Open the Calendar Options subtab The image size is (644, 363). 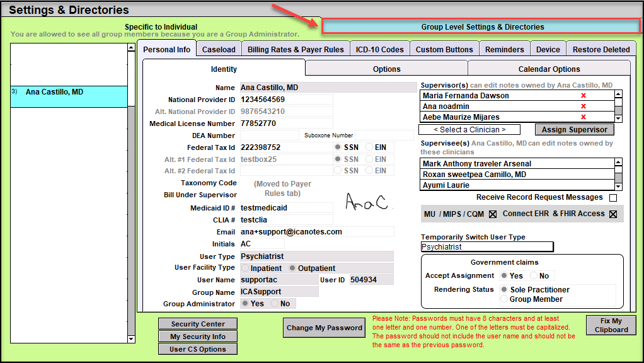(x=549, y=69)
